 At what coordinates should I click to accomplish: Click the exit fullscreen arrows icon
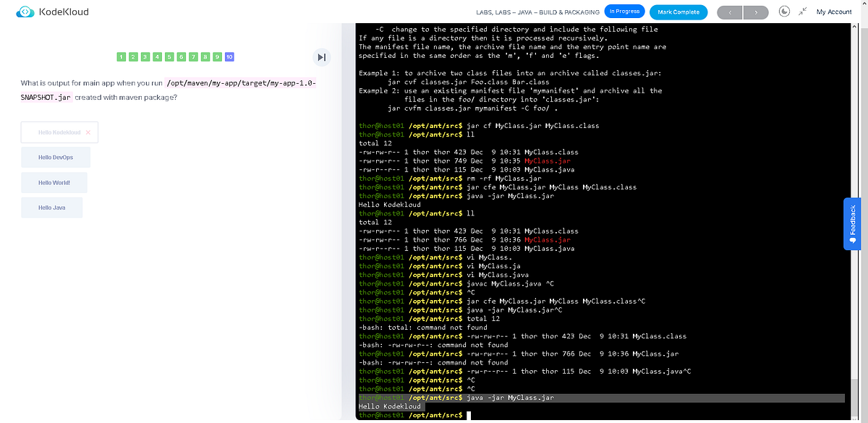(x=803, y=11)
